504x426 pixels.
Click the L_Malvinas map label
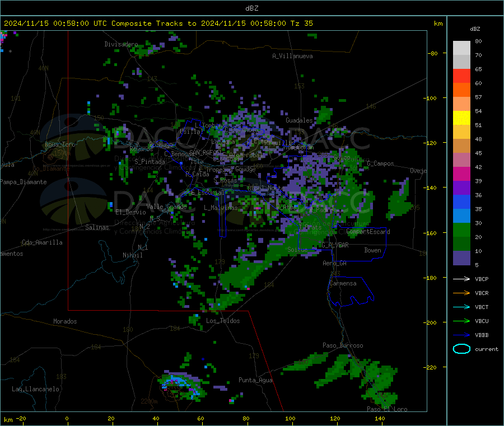[x=221, y=208]
